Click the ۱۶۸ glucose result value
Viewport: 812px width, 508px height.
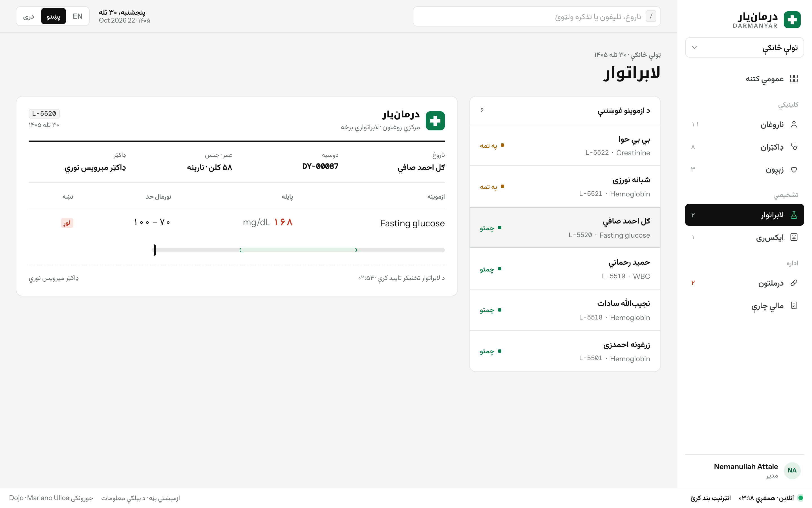tap(283, 222)
